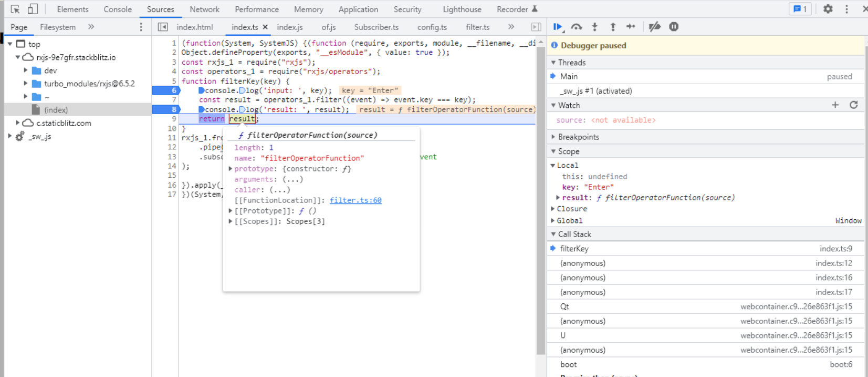Viewport: 868px width, 377px height.
Task: Toggle the device toolbar icon
Action: (x=33, y=9)
